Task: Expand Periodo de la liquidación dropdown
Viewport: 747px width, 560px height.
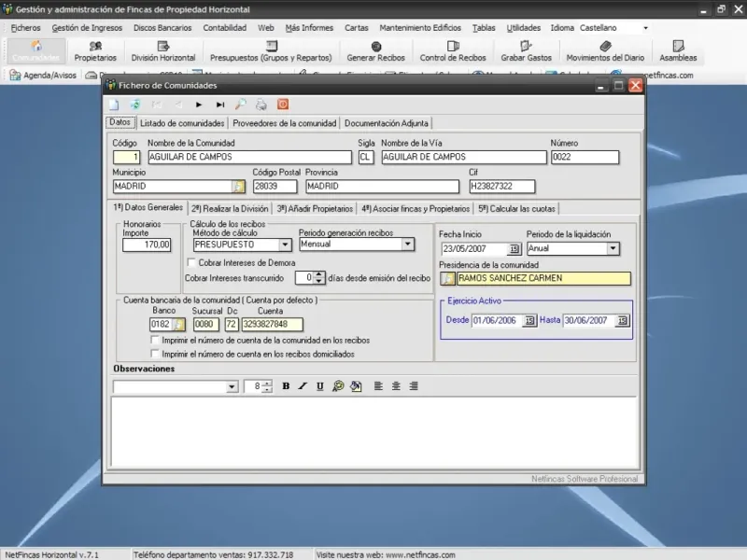Action: click(613, 248)
